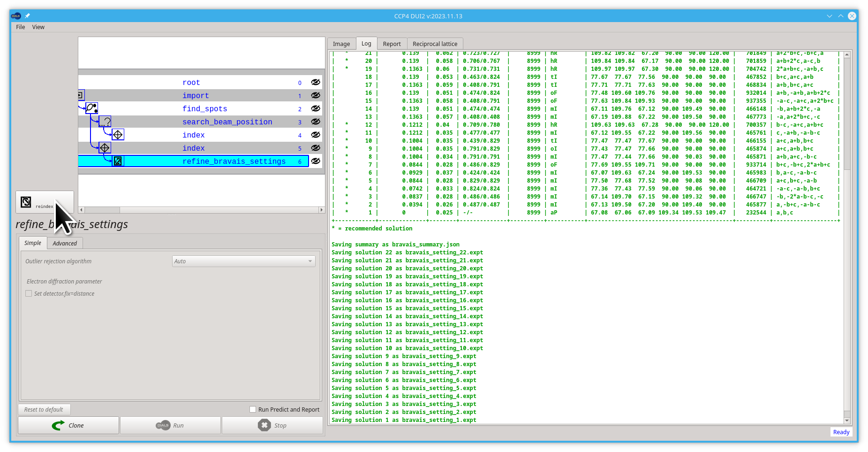This screenshot has width=868, height=452.
Task: Select import row label in tree
Action: tap(196, 96)
